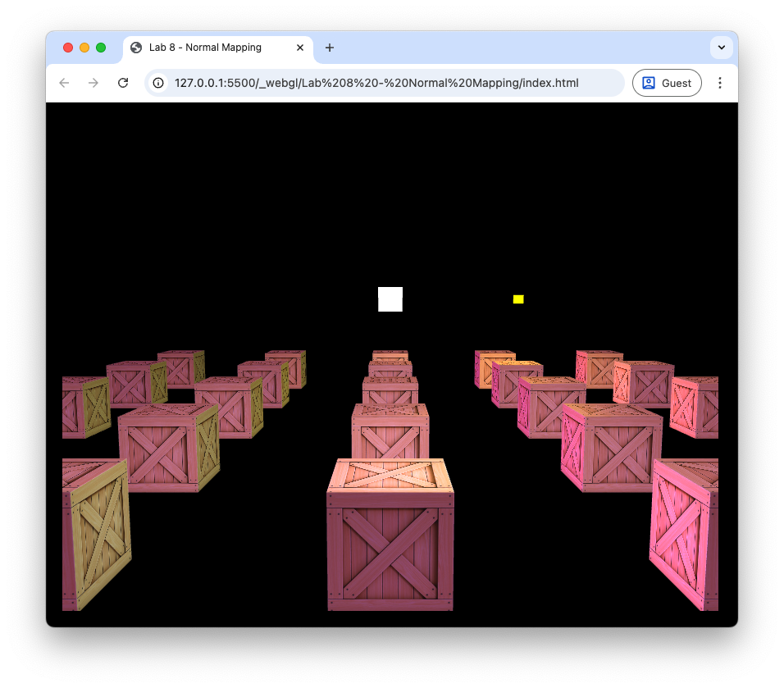Click the white light square in the scene
784x688 pixels.
(x=390, y=299)
